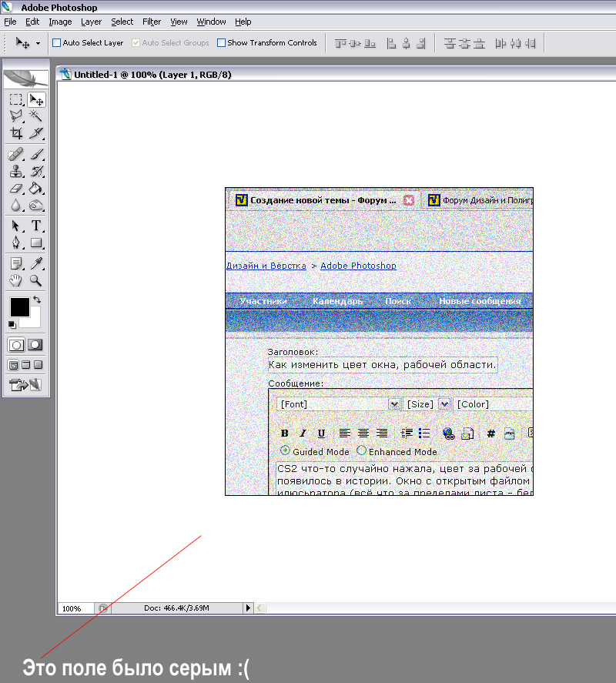Viewport: 616px width, 683px height.
Task: Activate the Notes tool
Action: pyautogui.click(x=16, y=263)
